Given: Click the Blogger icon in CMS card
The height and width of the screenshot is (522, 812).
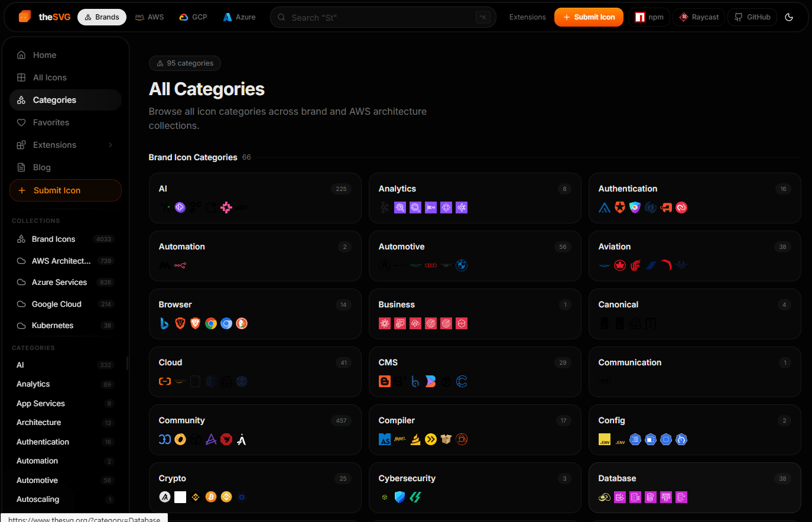Looking at the screenshot, I should coord(385,381).
